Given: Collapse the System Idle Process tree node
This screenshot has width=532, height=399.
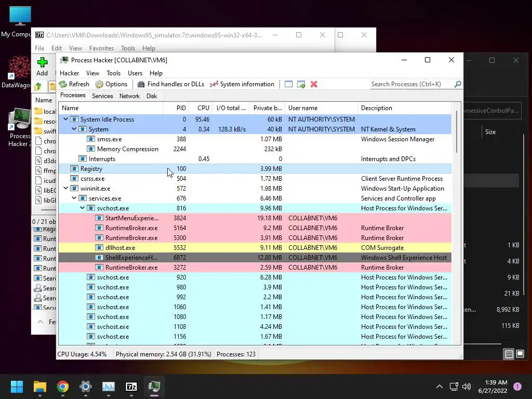Looking at the screenshot, I should tap(66, 119).
